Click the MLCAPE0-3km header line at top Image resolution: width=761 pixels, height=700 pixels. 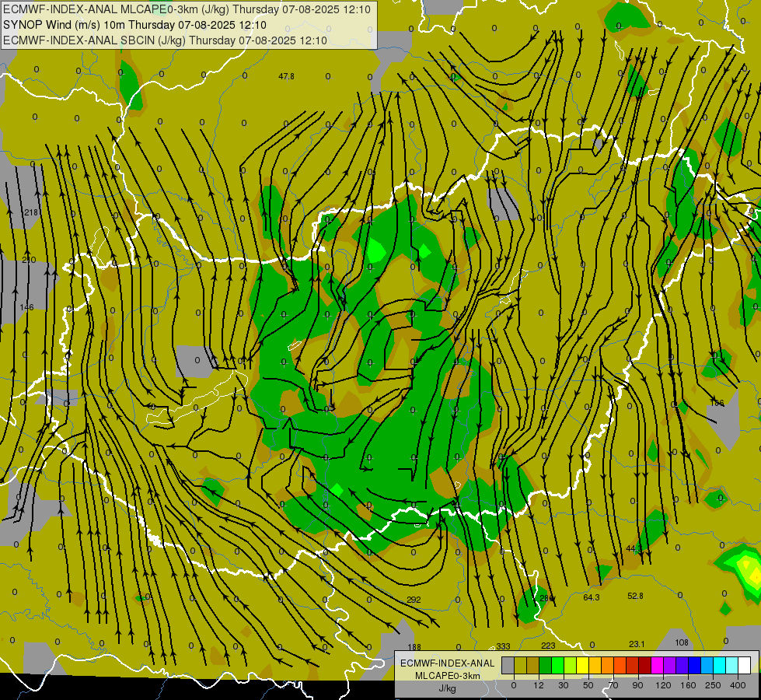[x=187, y=9]
